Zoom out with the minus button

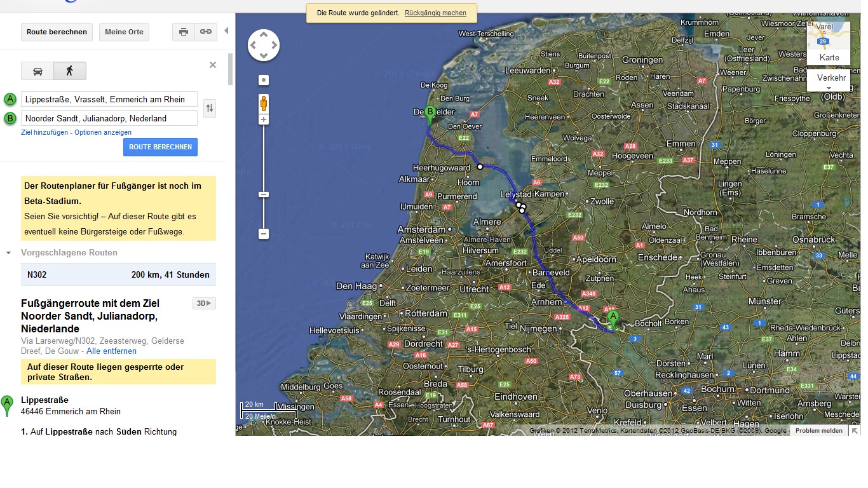[264, 234]
